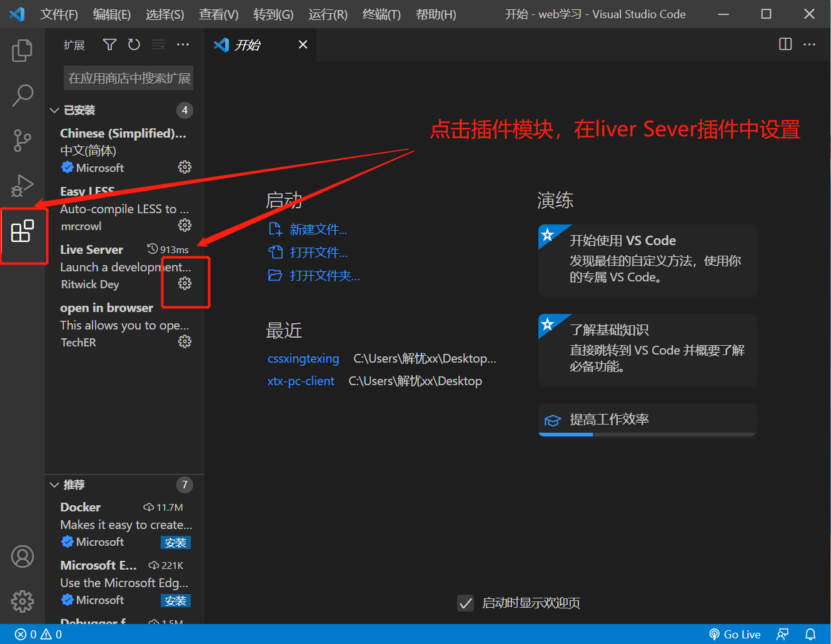Open the 转到(G) menu

pos(273,14)
